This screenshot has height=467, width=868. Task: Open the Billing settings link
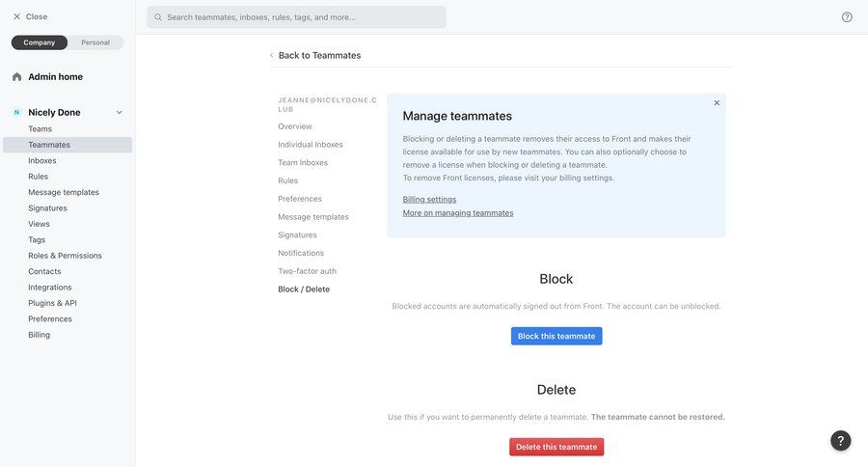429,200
